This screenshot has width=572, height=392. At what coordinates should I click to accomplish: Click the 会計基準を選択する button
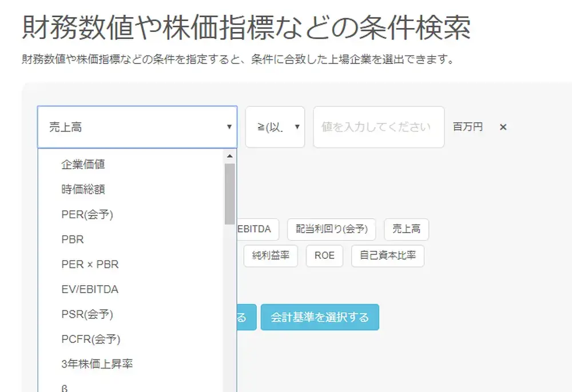pos(320,317)
